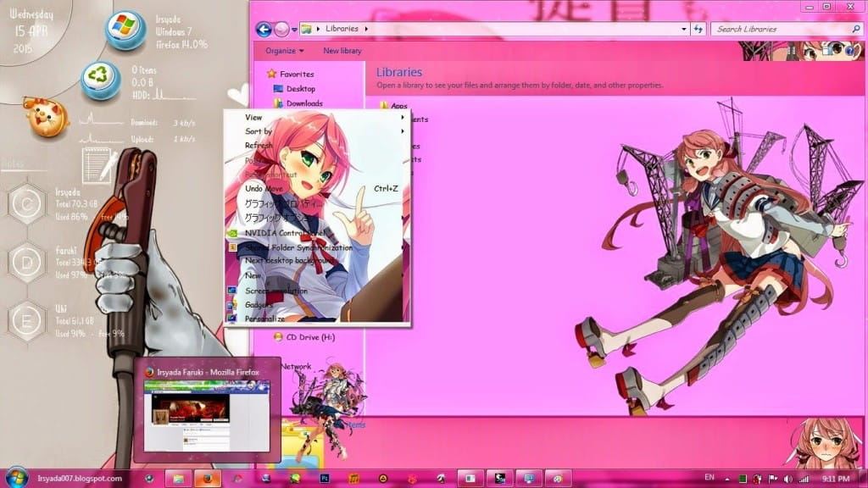
Task: Click the C drive hexagon widget
Action: pyautogui.click(x=26, y=204)
